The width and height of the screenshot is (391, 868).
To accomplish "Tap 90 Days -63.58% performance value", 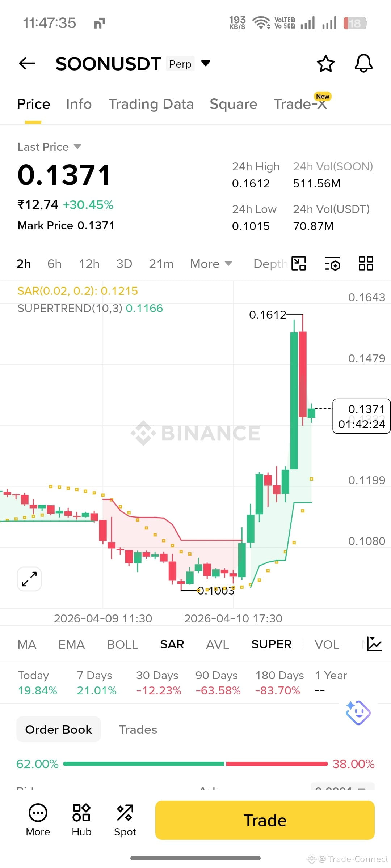I will tap(218, 690).
